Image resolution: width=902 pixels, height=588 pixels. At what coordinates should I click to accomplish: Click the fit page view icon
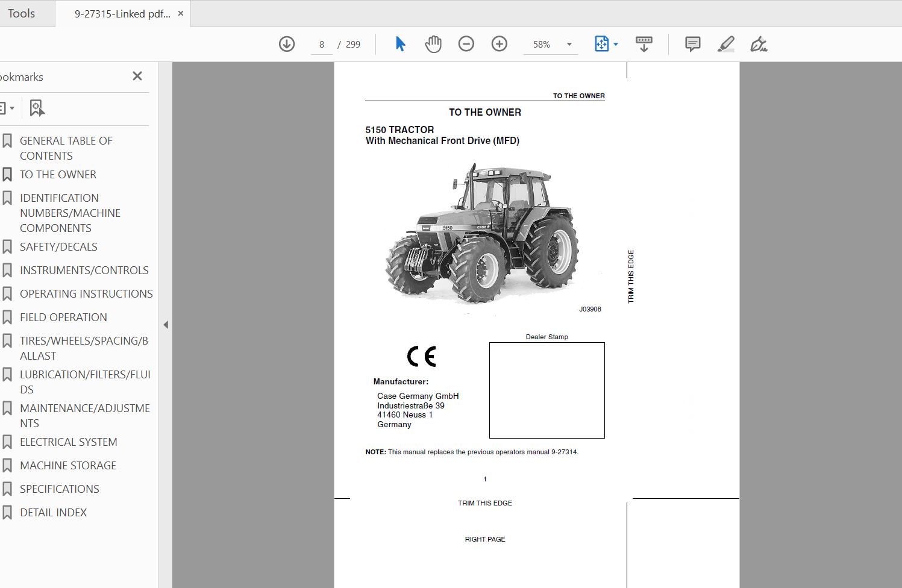(x=601, y=44)
